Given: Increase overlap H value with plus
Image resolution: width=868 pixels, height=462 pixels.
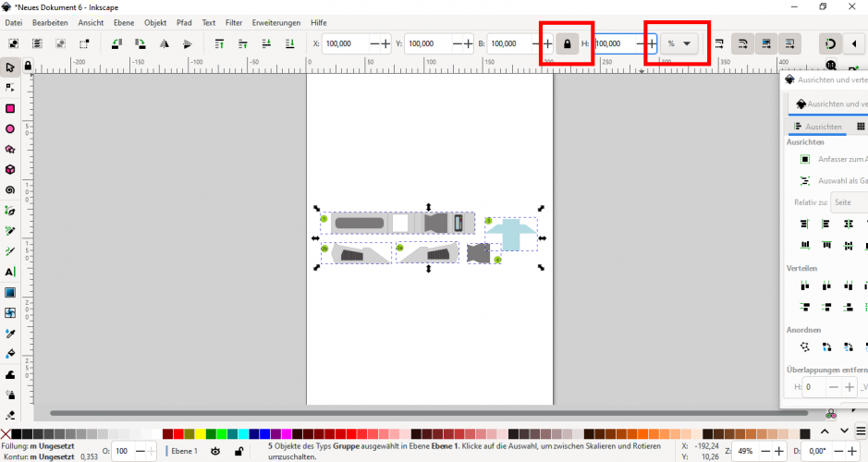Looking at the screenshot, I should click(x=850, y=387).
